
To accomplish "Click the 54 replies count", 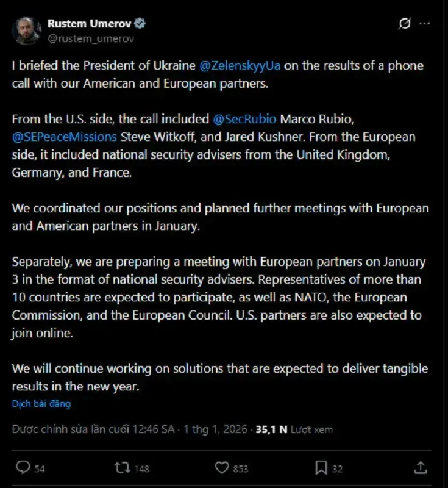I will coord(40,468).
